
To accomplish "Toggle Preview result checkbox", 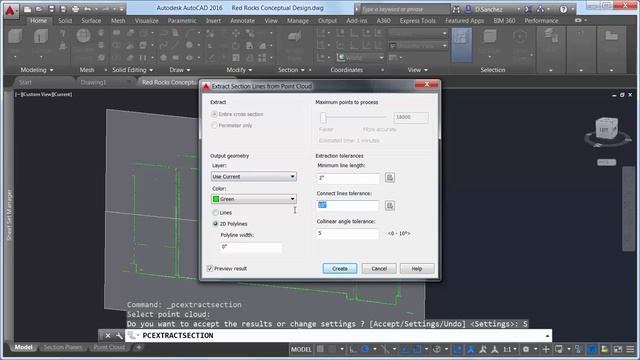I will point(210,269).
